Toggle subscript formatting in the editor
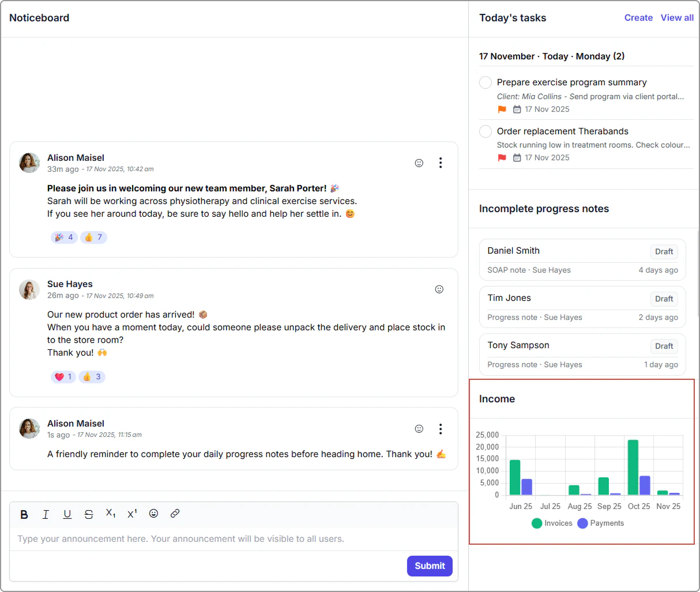The image size is (700, 592). coord(111,514)
